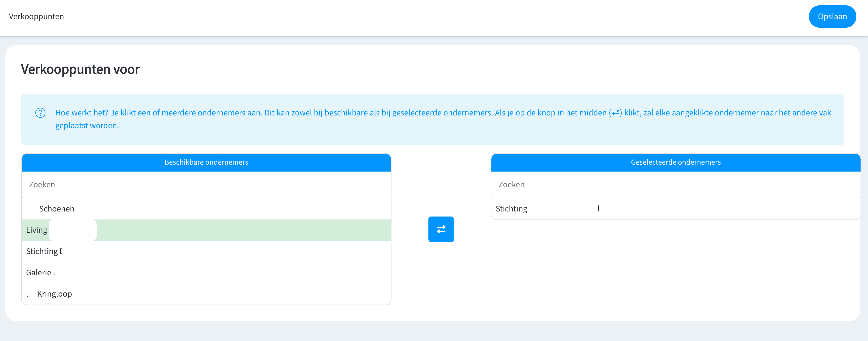Select the Kringloop entry in available list

(x=54, y=294)
